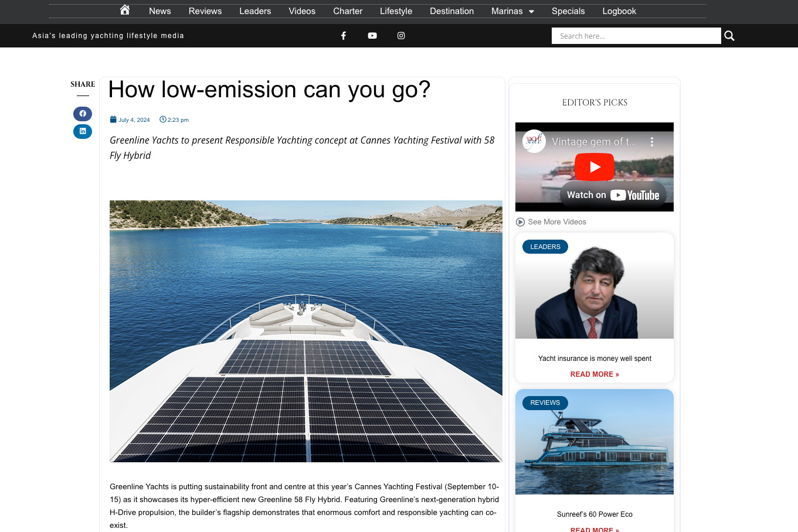Viewport: 798px width, 532px height.
Task: Open the Videos section
Action: tap(302, 11)
